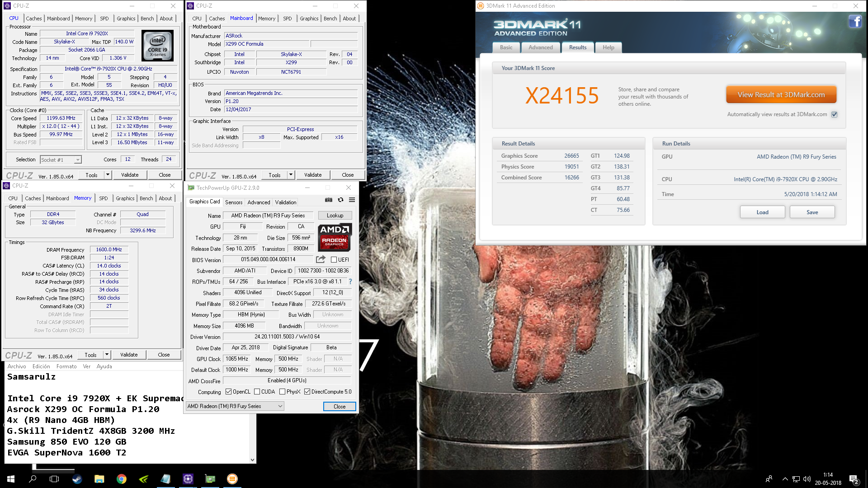Viewport: 868px width, 488px height.
Task: Click the Notepad scrollbar down arrow
Action: pyautogui.click(x=252, y=460)
